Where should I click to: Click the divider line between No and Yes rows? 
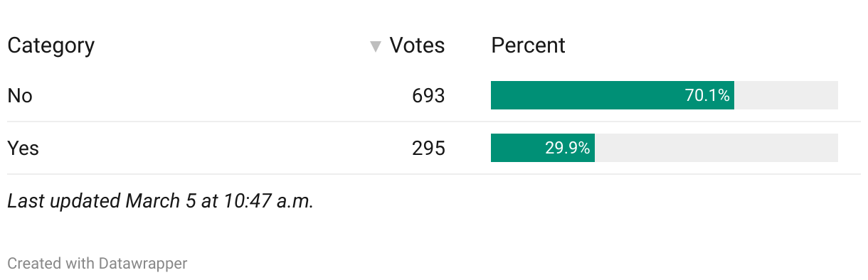click(x=434, y=122)
